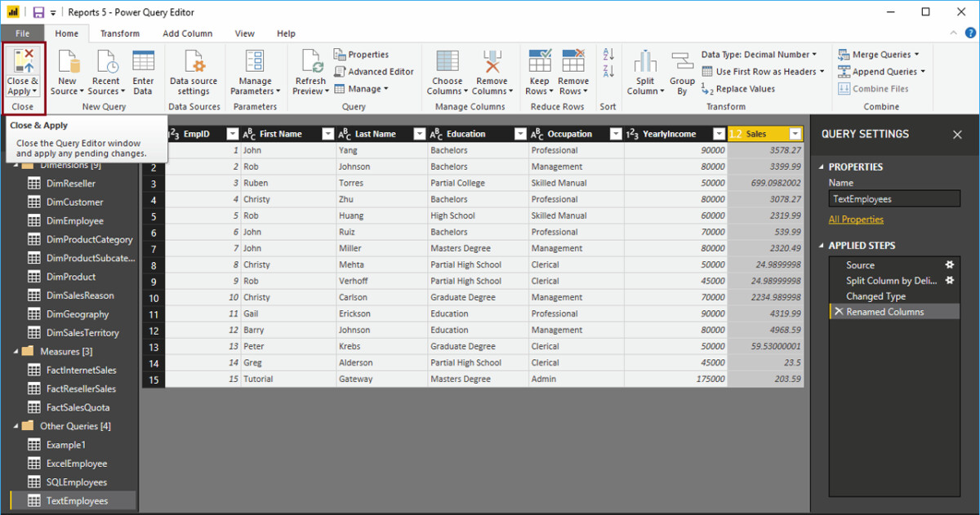This screenshot has height=515, width=980.
Task: Select the Home ribbon tab
Action: point(67,33)
